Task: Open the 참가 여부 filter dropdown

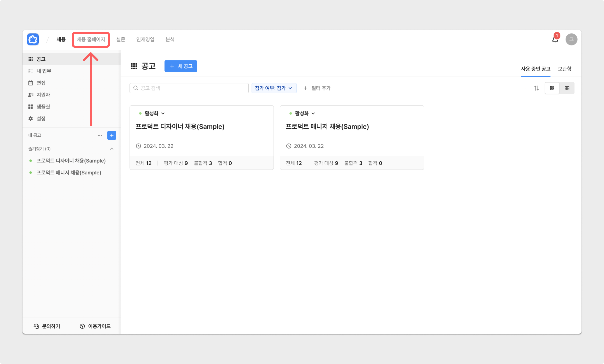Action: [273, 88]
